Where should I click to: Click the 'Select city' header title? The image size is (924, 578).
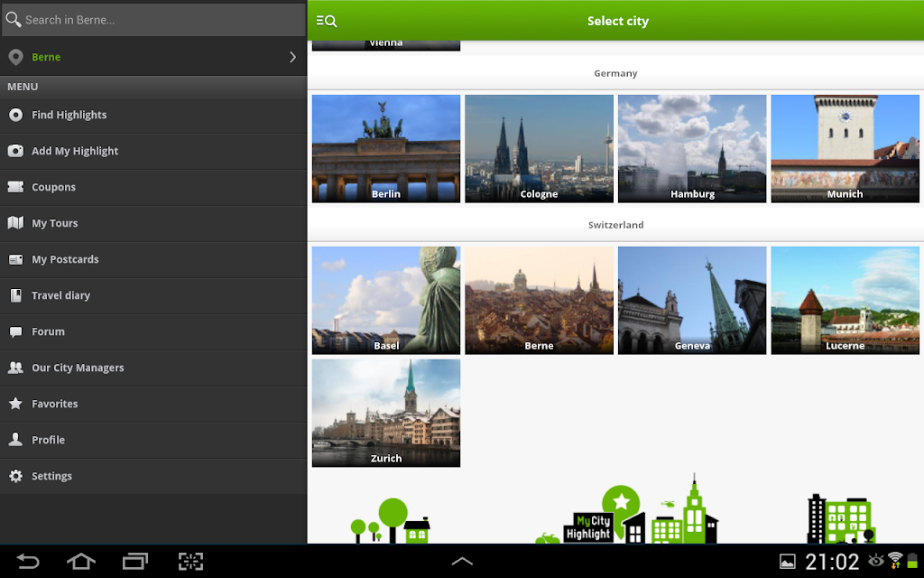pos(617,22)
